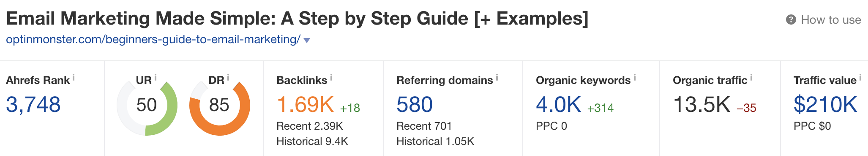Image resolution: width=868 pixels, height=156 pixels.
Task: Click the green UR 50 gauge
Action: coord(147,105)
